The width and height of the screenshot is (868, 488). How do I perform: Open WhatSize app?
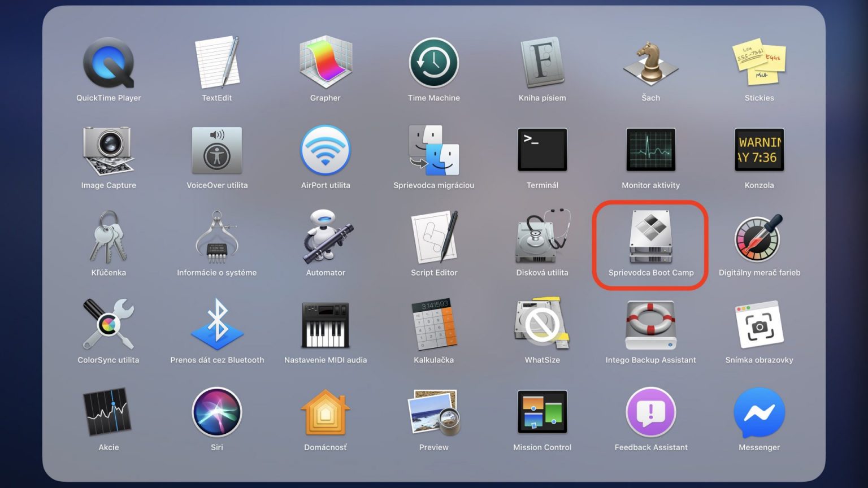pyautogui.click(x=542, y=325)
